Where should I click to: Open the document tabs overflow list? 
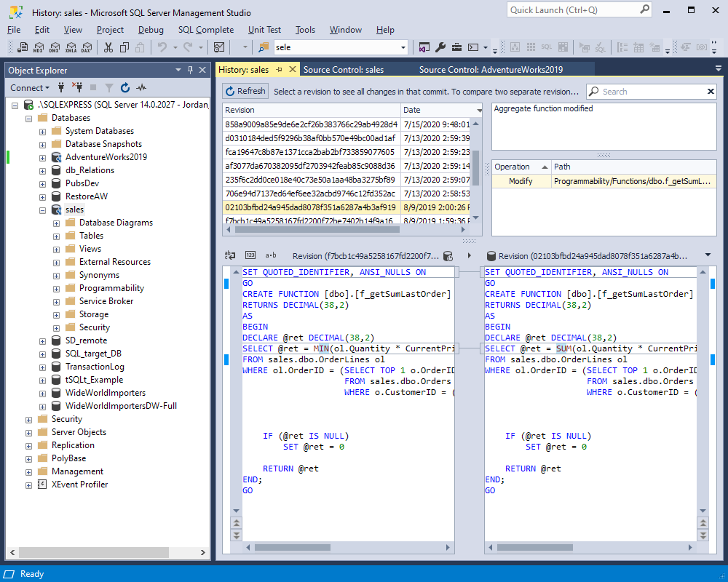tap(719, 68)
